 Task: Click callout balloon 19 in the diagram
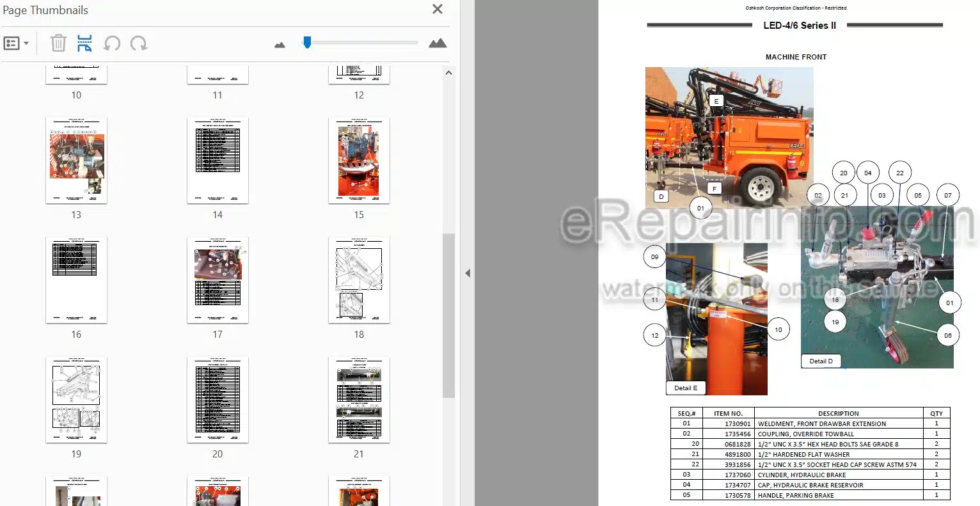(835, 322)
